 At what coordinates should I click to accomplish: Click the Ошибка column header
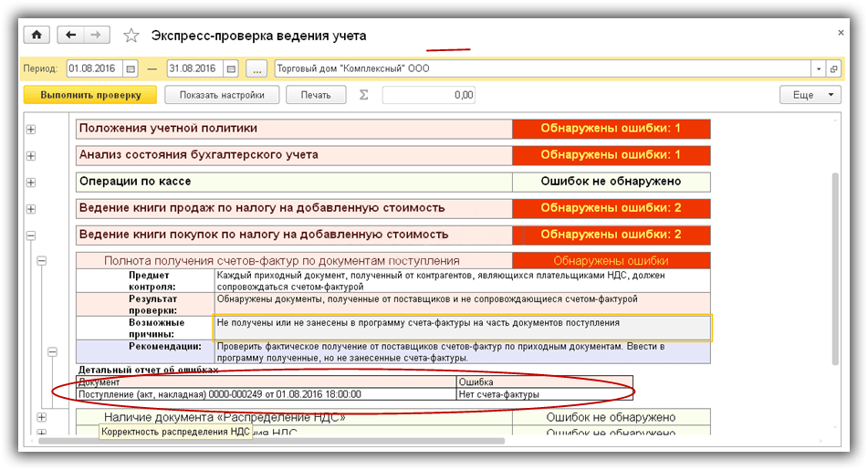click(545, 382)
